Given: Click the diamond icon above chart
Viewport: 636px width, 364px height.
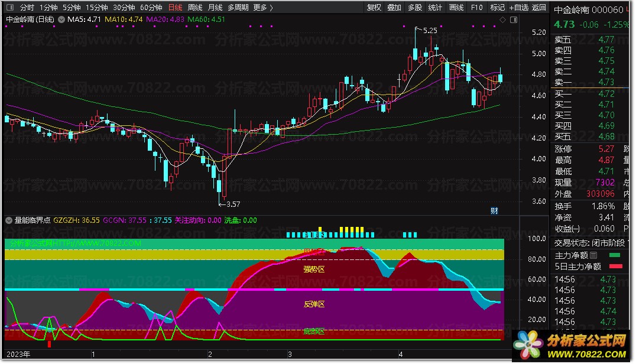Looking at the screenshot, I should tap(502, 20).
